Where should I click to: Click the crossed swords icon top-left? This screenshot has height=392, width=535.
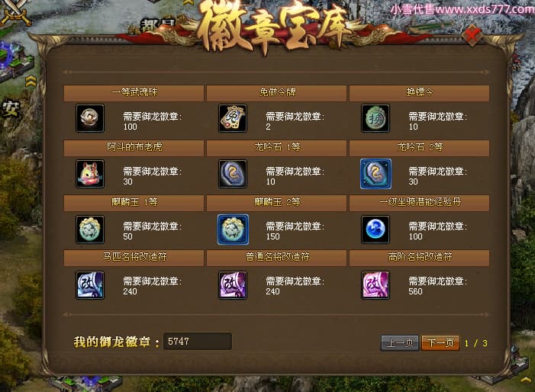point(15,13)
